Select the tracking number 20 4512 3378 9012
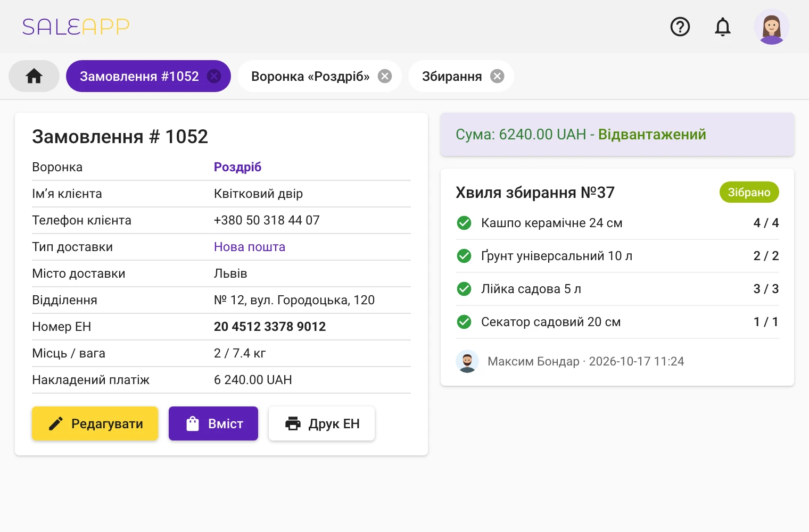Image resolution: width=809 pixels, height=532 pixels. pos(270,327)
